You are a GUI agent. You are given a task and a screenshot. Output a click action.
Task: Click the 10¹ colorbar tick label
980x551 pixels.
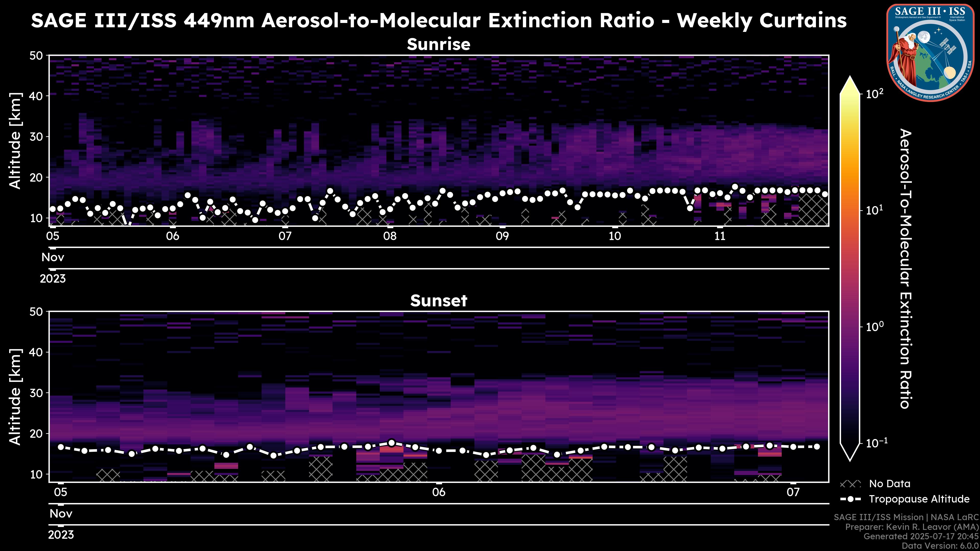875,211
